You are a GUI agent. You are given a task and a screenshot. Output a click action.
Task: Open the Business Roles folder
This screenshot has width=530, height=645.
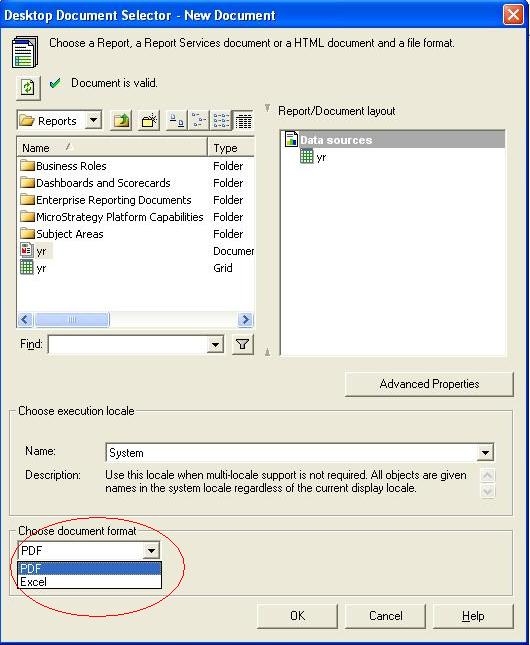[71, 166]
